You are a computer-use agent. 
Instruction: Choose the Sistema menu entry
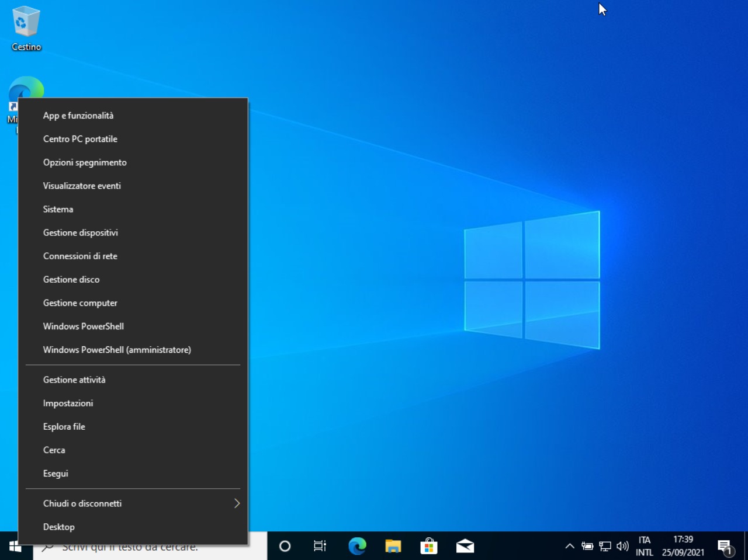pyautogui.click(x=133, y=209)
